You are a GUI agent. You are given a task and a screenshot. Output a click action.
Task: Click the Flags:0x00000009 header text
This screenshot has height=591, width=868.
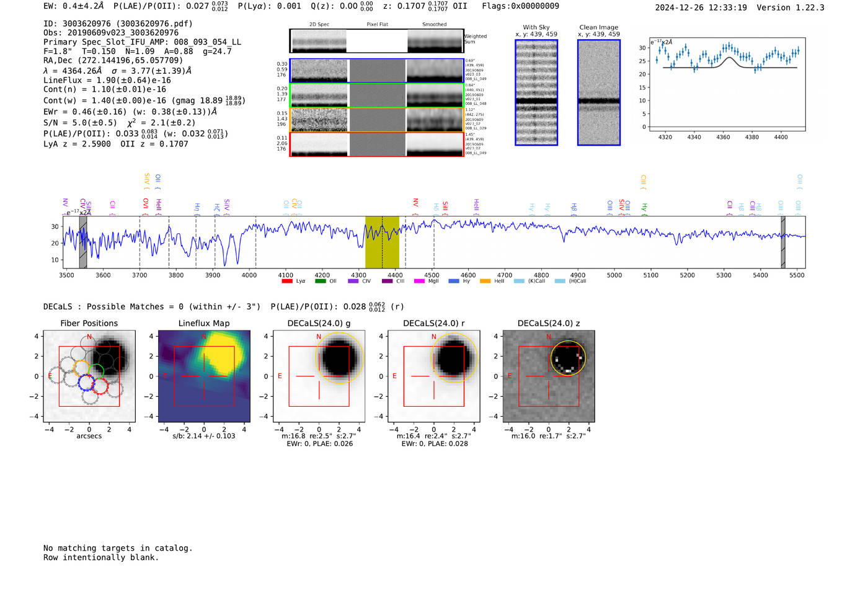(x=520, y=6)
